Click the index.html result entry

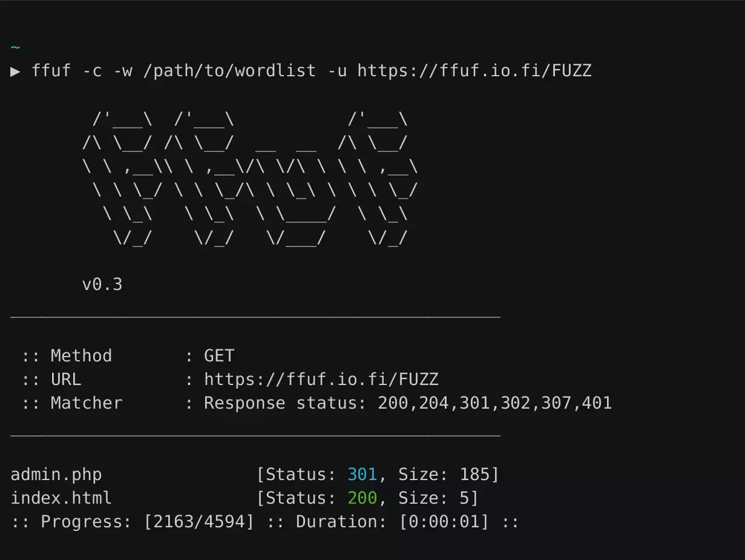(x=61, y=498)
